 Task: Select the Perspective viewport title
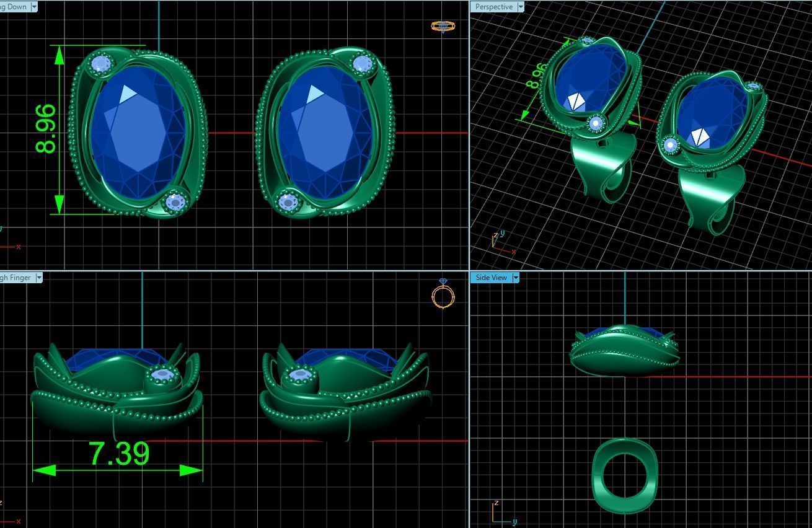493,7
